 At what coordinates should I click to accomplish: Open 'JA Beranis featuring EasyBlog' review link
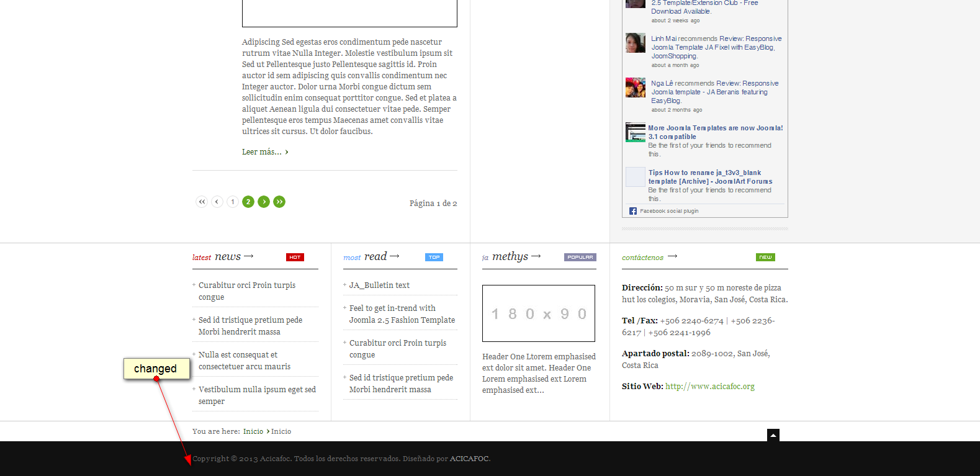(715, 92)
